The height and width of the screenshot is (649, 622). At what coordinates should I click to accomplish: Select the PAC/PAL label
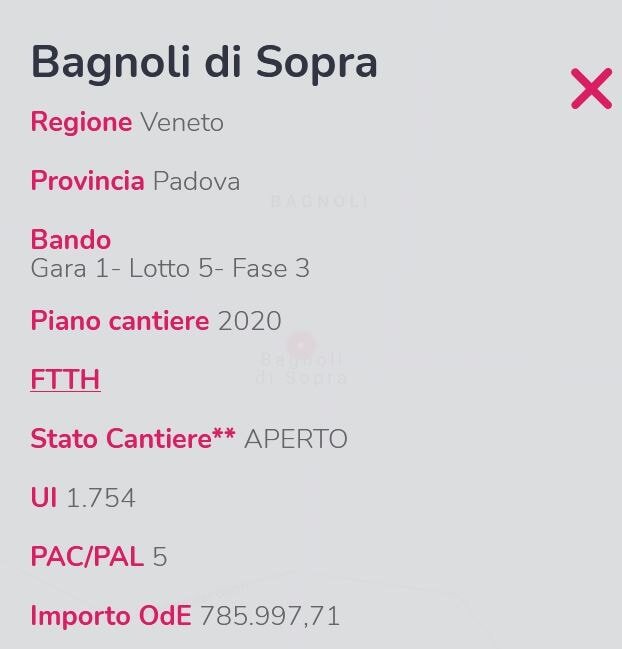[x=87, y=556]
